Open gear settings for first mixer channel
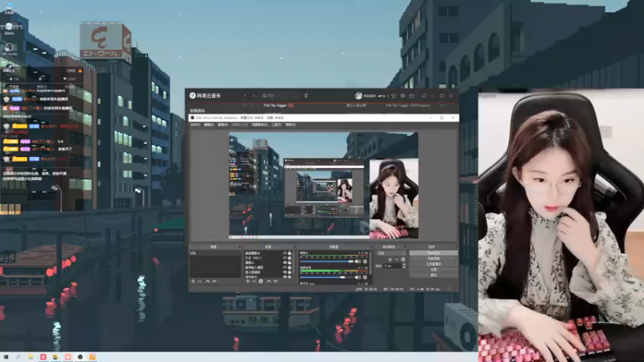 [365, 261]
